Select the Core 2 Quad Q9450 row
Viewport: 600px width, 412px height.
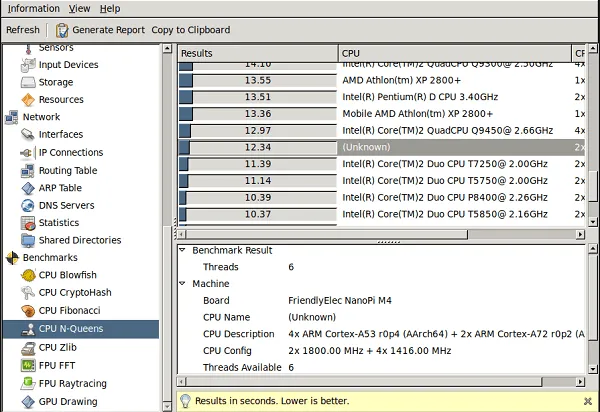(x=382, y=131)
